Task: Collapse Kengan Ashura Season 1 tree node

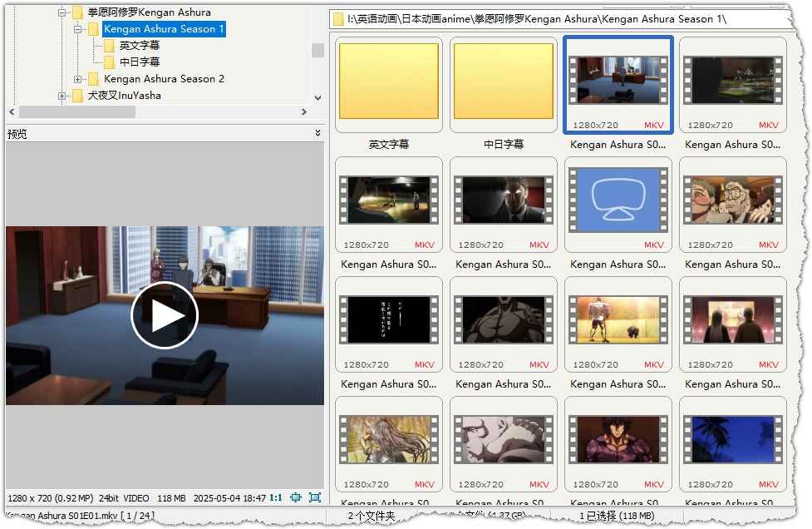Action: coord(78,29)
